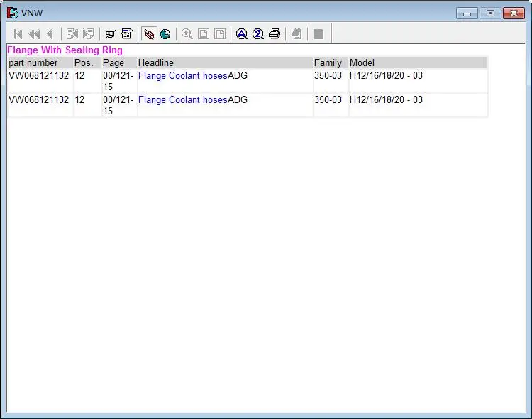532x419 pixels.
Task: Select first VW068121132 part number cell
Action: pyautogui.click(x=39, y=75)
